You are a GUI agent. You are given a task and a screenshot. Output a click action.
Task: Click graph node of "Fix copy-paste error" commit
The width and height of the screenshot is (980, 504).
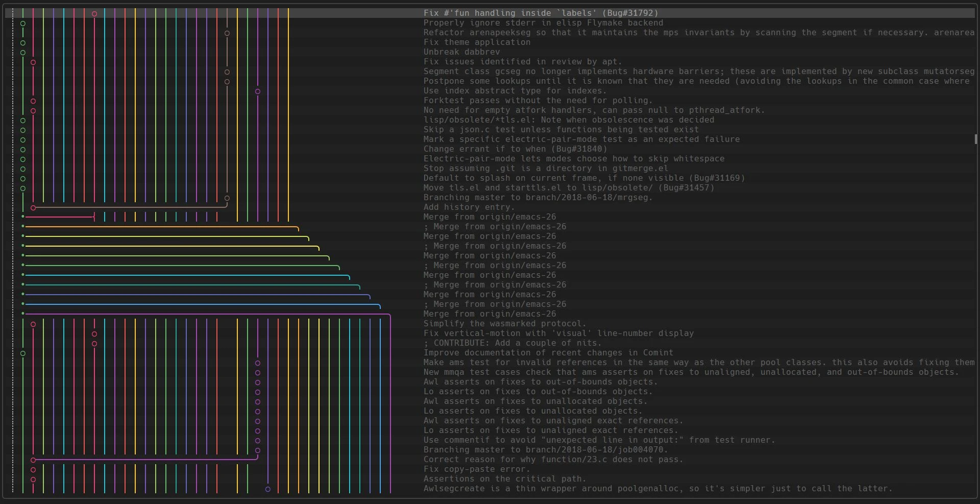pyautogui.click(x=33, y=470)
